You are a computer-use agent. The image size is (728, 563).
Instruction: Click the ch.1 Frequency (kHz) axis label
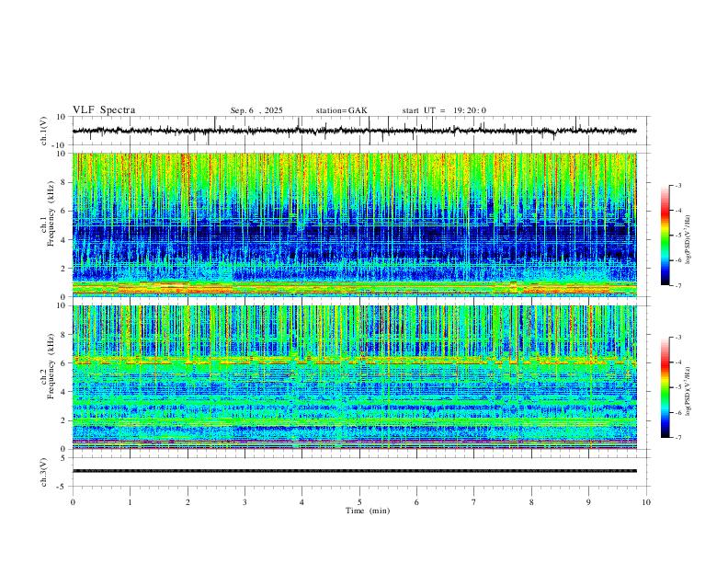click(48, 212)
